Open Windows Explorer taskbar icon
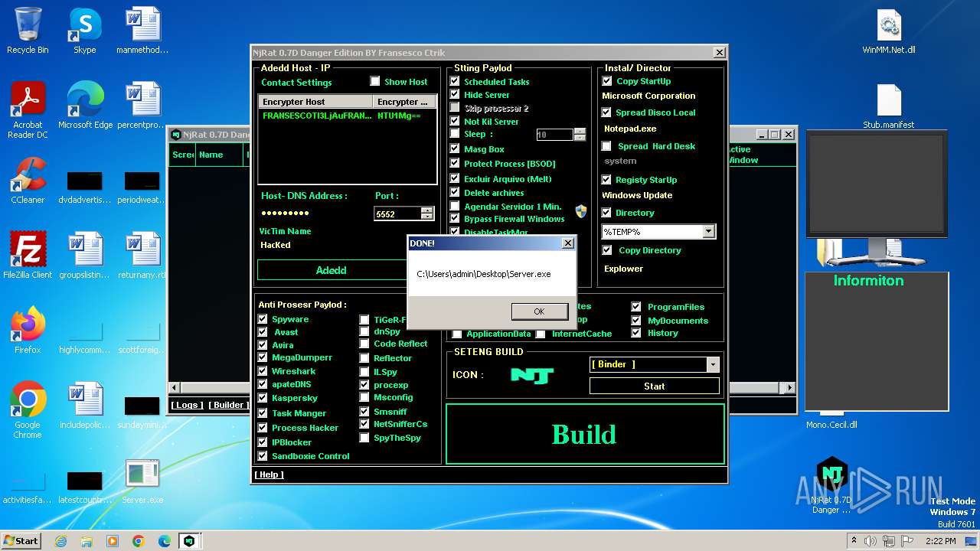 click(87, 541)
